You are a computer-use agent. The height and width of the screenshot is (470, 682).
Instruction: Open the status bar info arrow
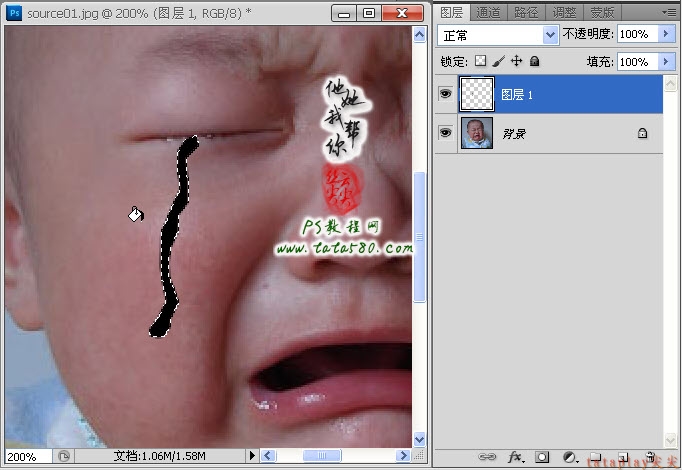252,456
